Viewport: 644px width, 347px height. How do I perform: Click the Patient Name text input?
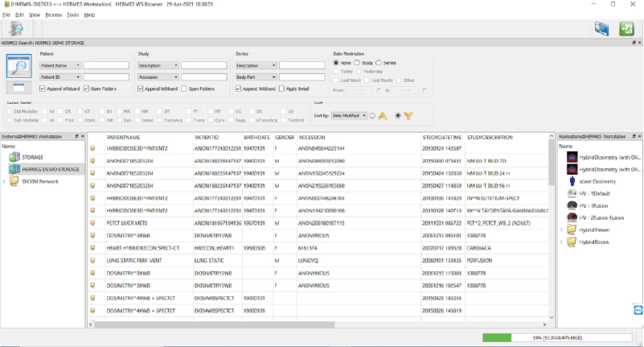(106, 65)
